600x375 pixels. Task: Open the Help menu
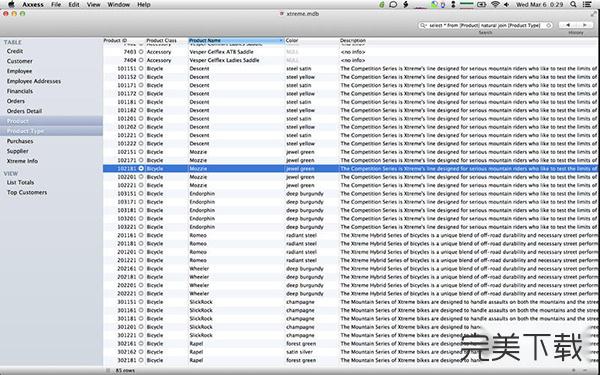coord(143,5)
